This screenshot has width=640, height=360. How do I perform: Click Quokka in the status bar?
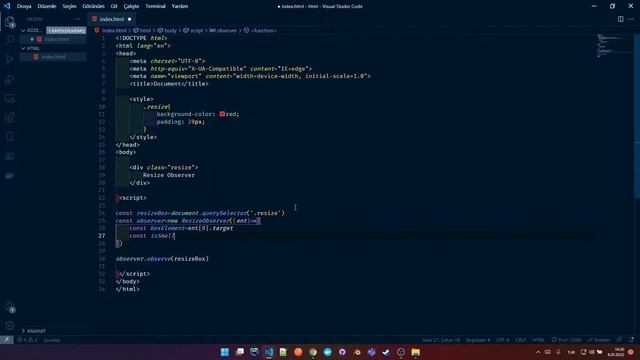[51, 340]
